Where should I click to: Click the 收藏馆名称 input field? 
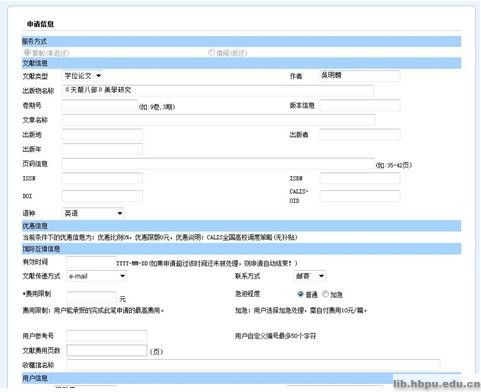(x=253, y=365)
